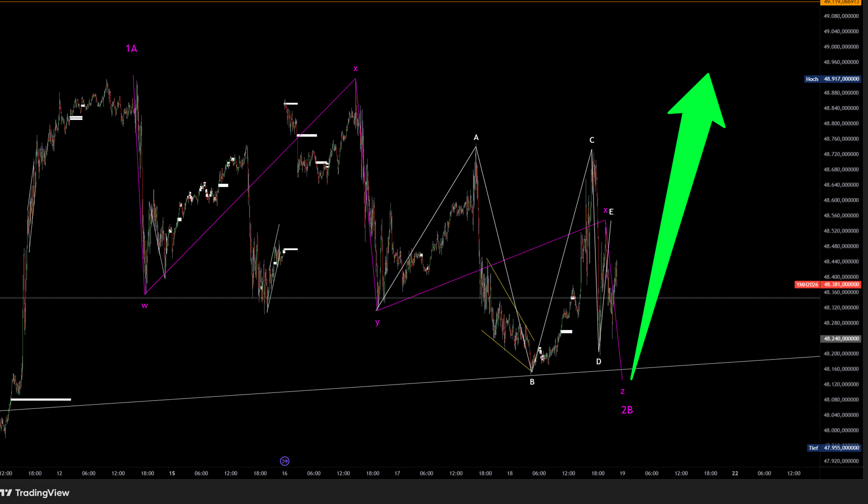Click the red YMH2026 price tag

click(807, 285)
